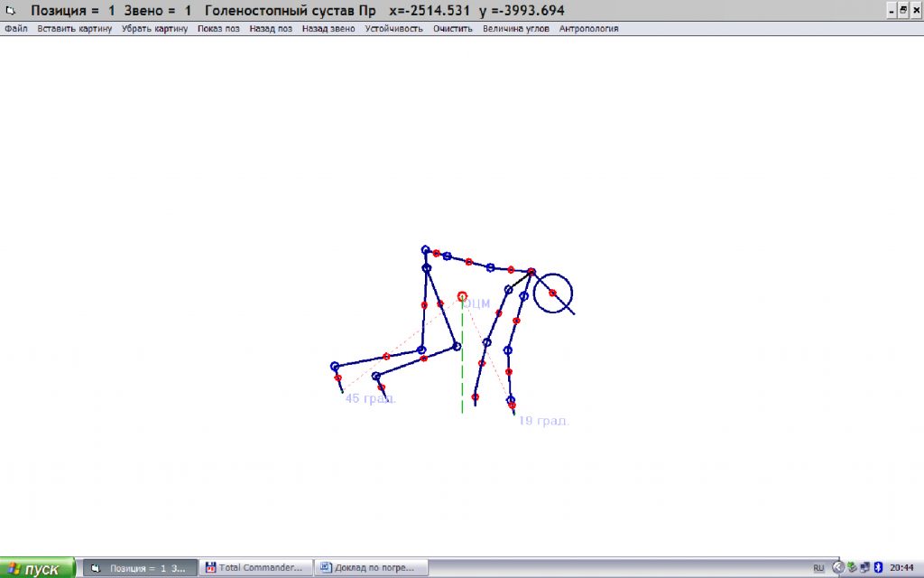Screen dimensions: 924x578
Task: Click the red ОЦМ center-of-mass marker
Action: coord(462,296)
